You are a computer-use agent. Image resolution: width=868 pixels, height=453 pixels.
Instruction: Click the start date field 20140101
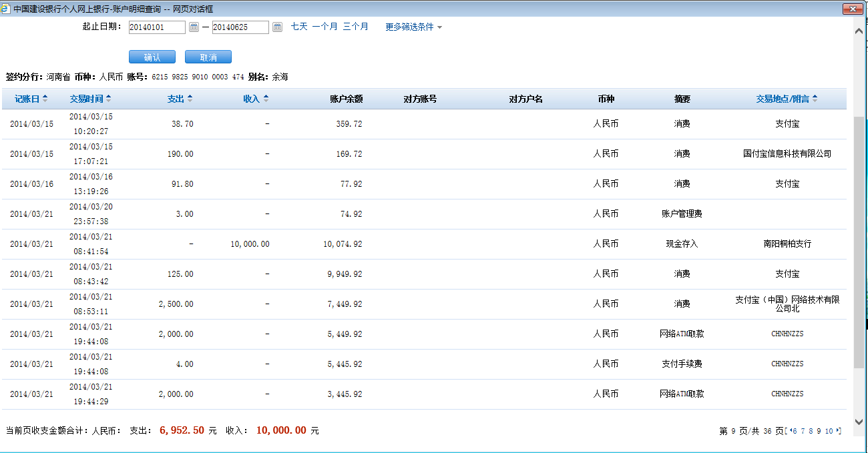click(157, 27)
